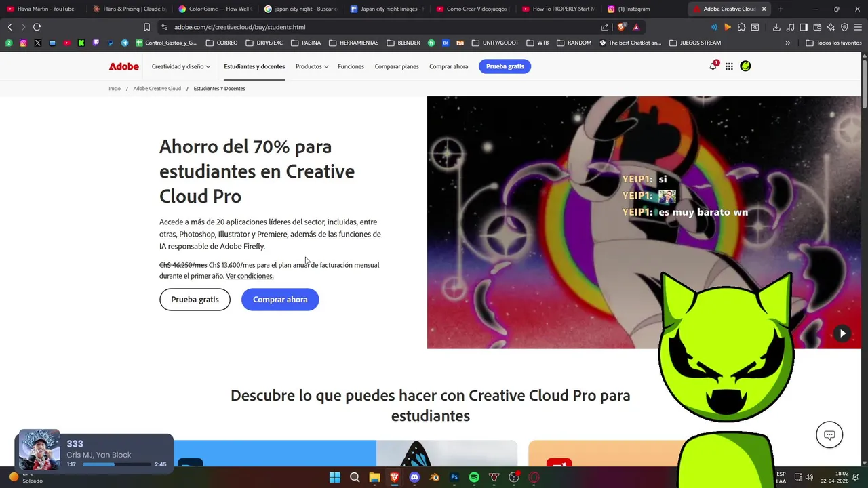Image resolution: width=868 pixels, height=488 pixels.
Task: Click the Adobe logo in the header
Action: (124, 66)
